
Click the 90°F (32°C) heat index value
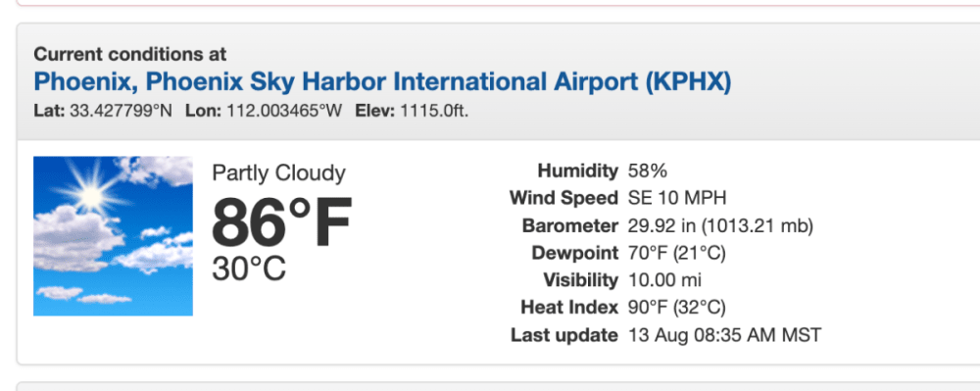click(x=677, y=308)
